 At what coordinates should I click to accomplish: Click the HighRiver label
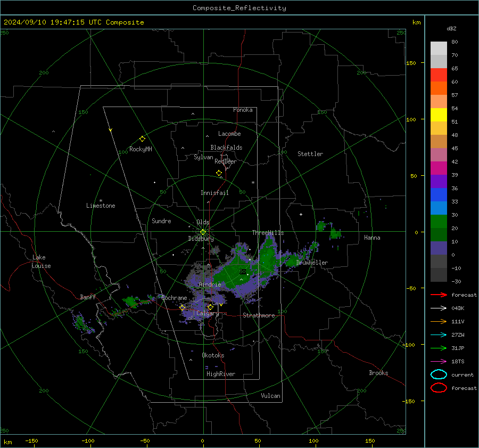click(221, 374)
